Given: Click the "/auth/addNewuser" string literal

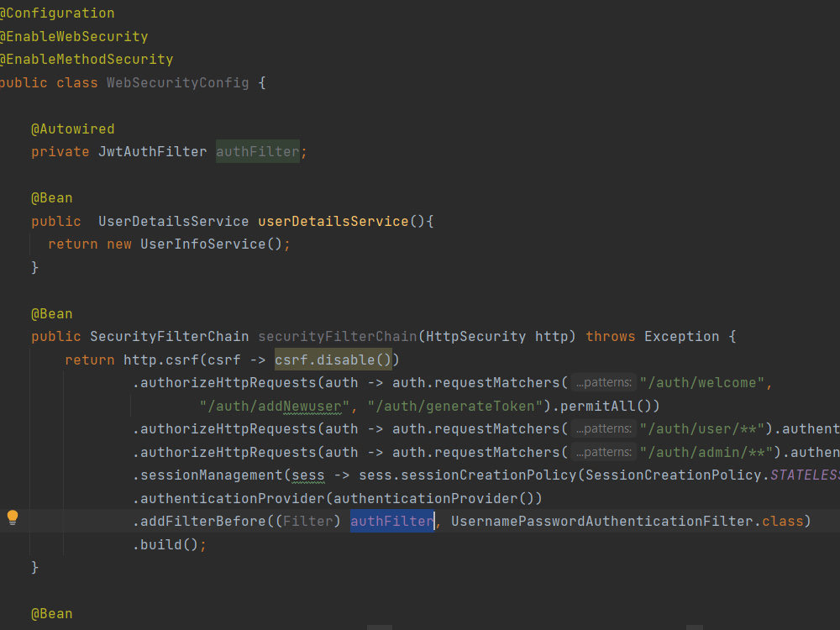Looking at the screenshot, I should tap(275, 406).
